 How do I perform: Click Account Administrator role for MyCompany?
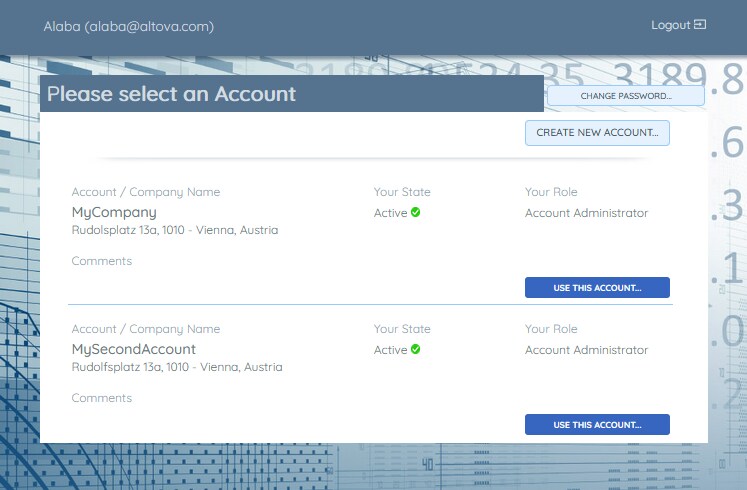[586, 213]
